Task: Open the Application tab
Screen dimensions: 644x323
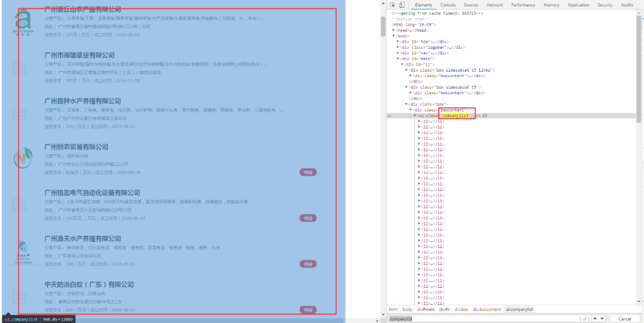Action: (578, 5)
